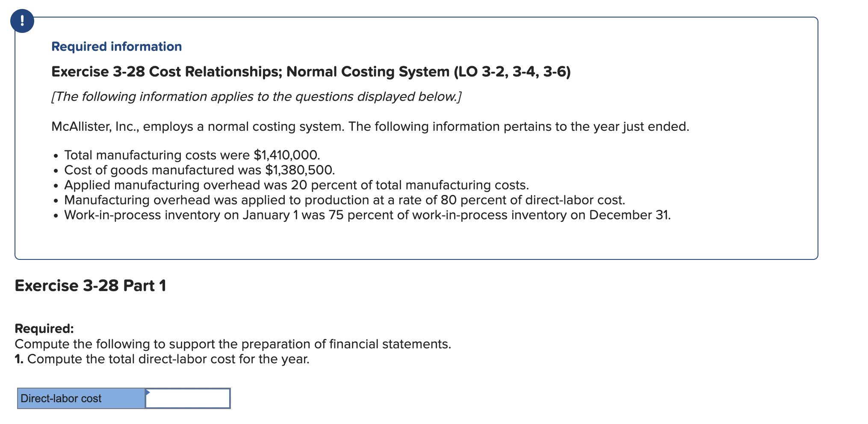Screen dimensions: 868x424
Task: Select the Direct-labor cost answer field
Action: [x=187, y=398]
